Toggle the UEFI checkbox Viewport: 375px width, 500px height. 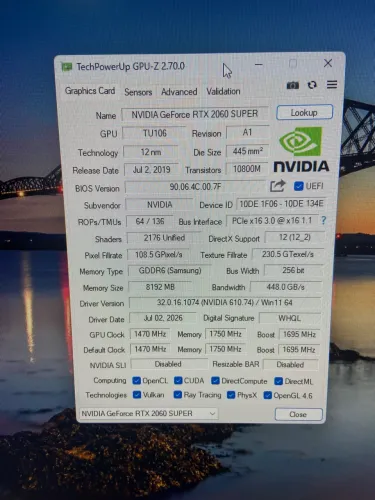tap(298, 186)
